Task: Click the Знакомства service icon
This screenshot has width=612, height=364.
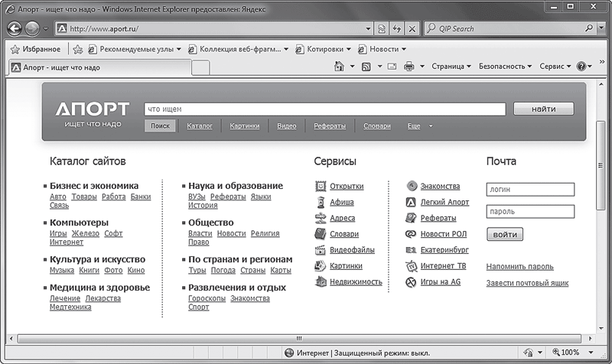Action: 411,186
